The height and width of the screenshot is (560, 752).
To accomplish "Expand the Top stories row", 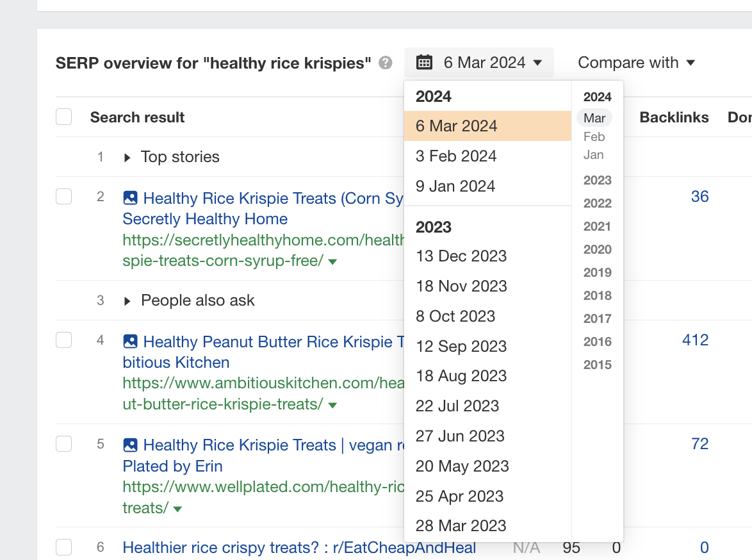I will (126, 156).
